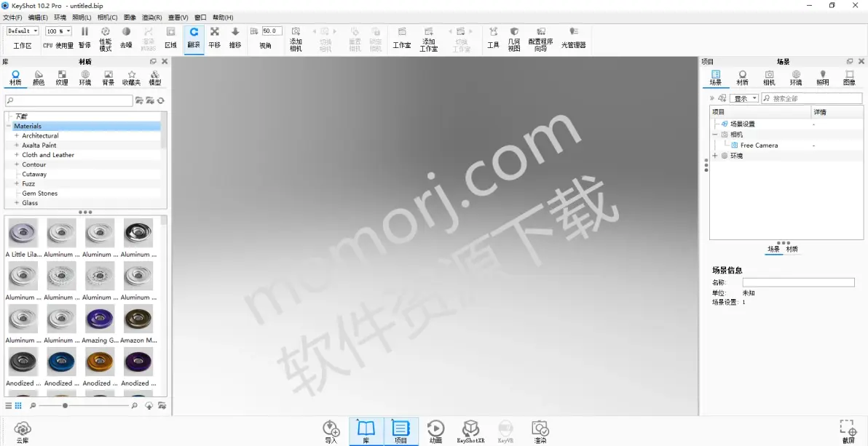
Task: Toggle the 项目 project panel
Action: [x=401, y=432]
